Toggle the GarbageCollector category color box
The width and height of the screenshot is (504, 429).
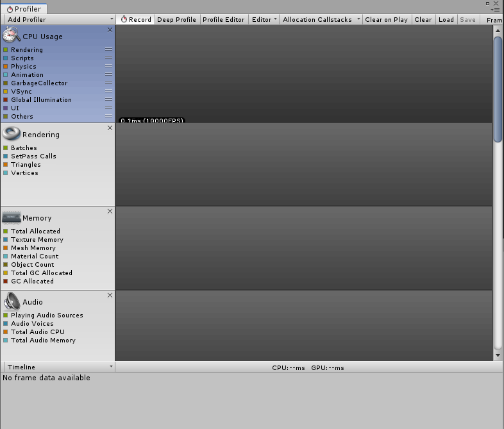(x=6, y=83)
